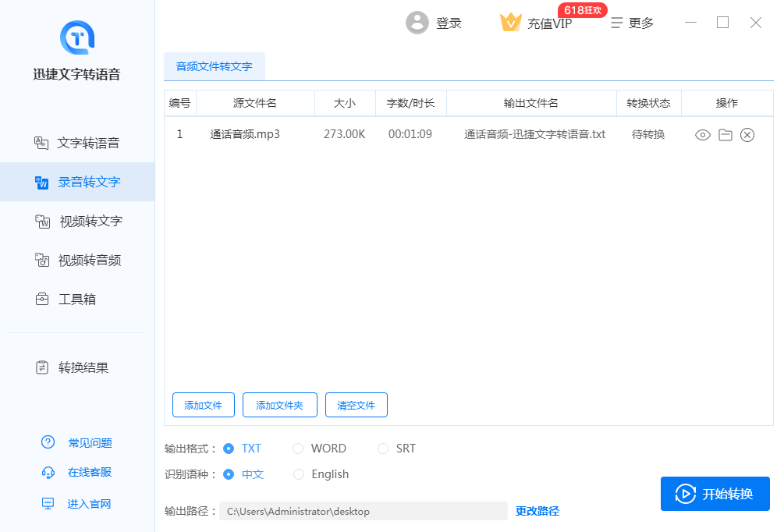
Task: Open 充值VIP recharge option
Action: tap(549, 23)
